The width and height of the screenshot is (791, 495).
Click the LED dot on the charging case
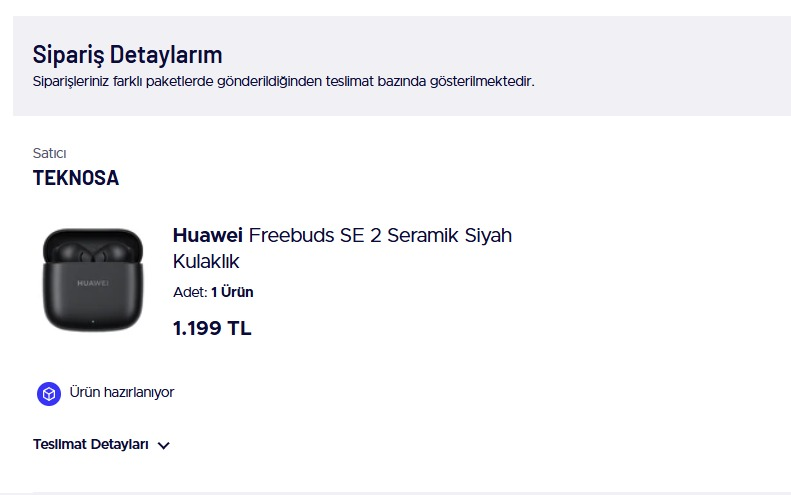click(88, 321)
